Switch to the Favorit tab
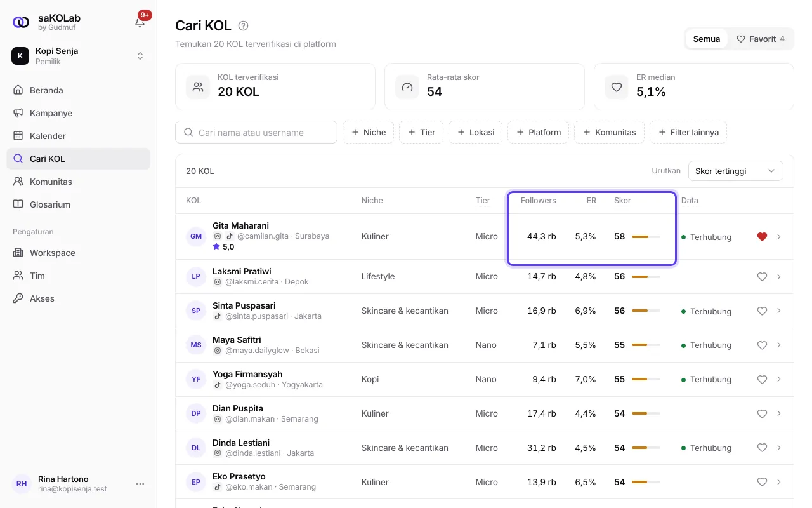The image size is (812, 508). 760,39
